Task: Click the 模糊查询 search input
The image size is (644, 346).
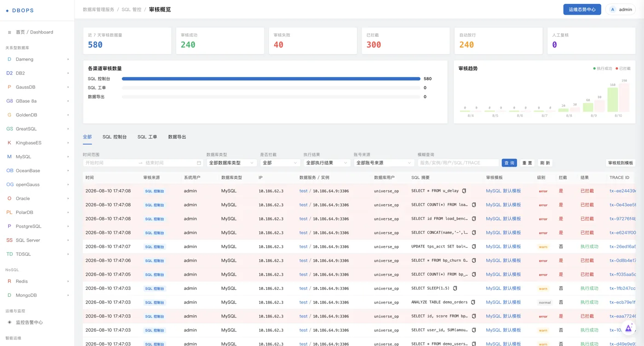Action: pos(458,163)
